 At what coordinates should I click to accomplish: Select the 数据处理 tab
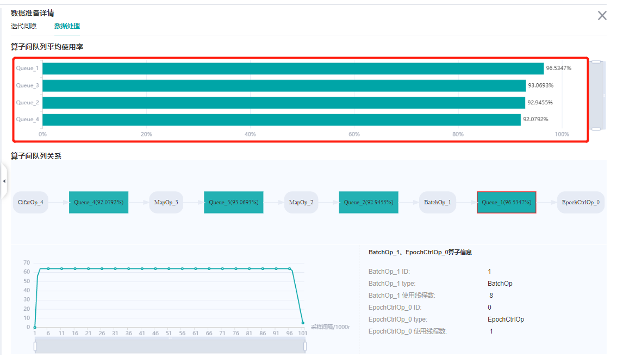coord(67,26)
